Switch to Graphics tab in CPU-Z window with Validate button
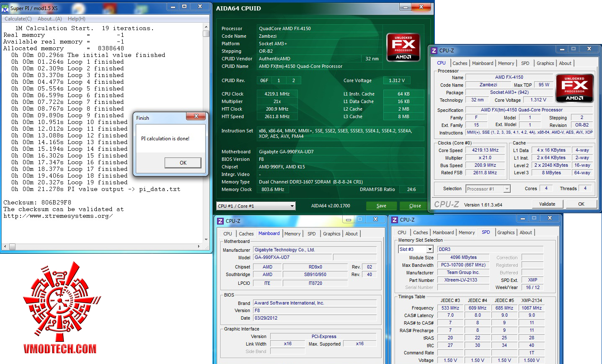602x364 pixels. click(x=545, y=63)
